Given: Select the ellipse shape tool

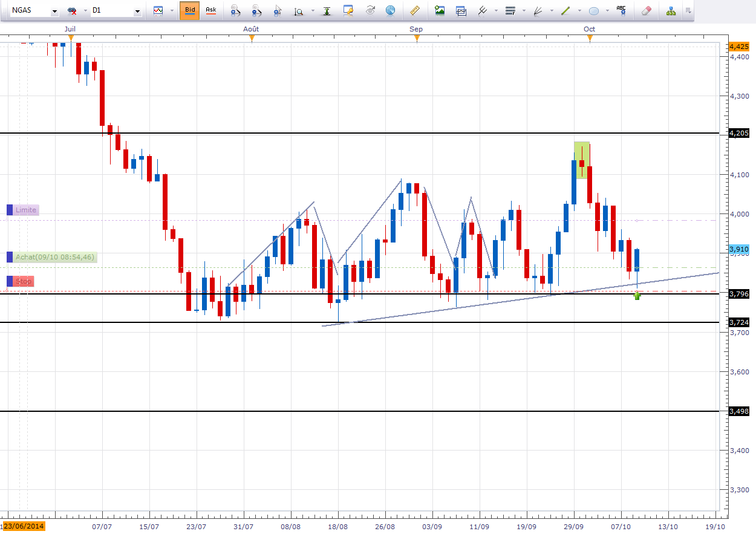Looking at the screenshot, I should click(x=593, y=10).
